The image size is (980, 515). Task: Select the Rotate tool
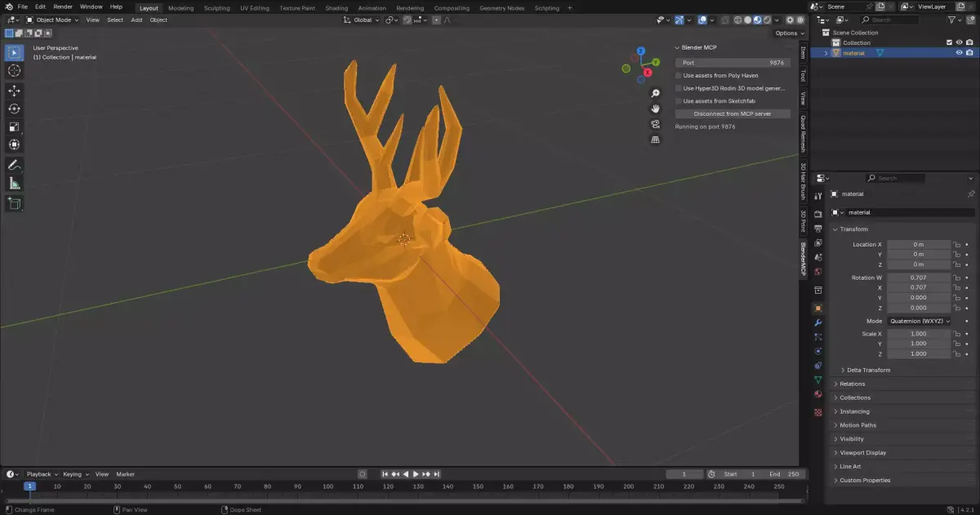(14, 109)
